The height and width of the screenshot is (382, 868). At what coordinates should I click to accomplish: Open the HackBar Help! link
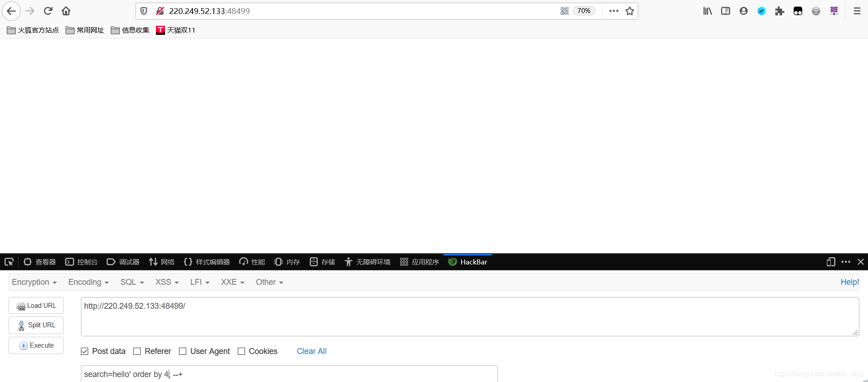tap(849, 282)
